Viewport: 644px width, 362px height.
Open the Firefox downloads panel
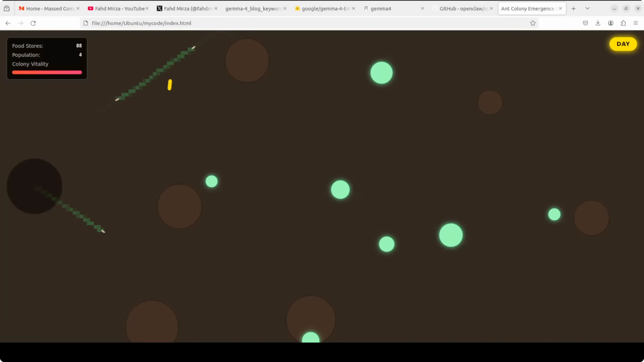coord(598,23)
